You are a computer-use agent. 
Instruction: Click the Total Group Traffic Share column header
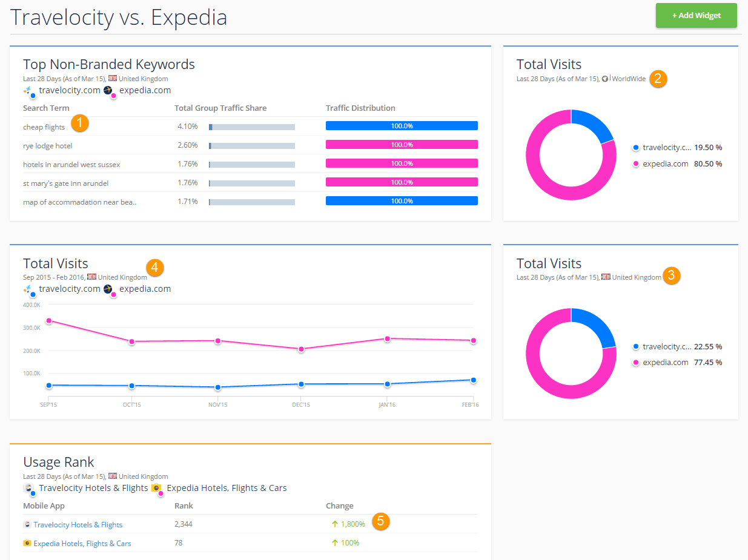220,108
